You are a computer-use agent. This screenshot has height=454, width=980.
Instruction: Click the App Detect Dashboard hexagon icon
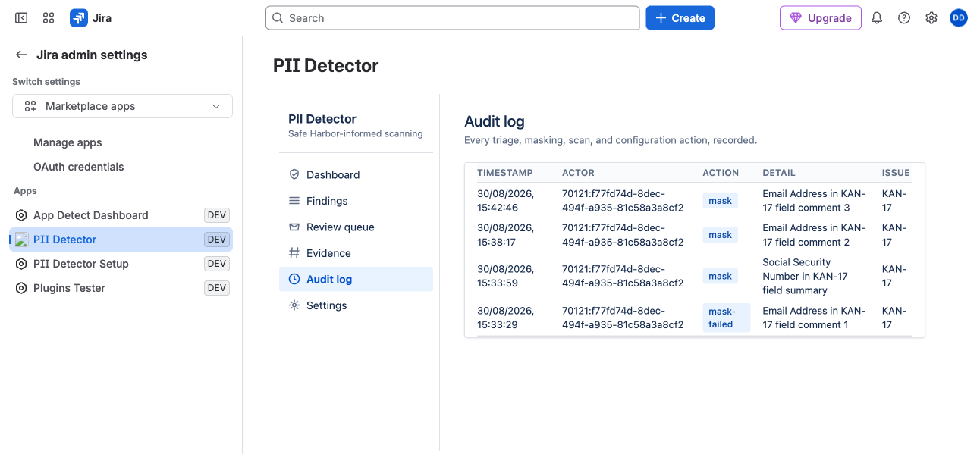tap(21, 215)
